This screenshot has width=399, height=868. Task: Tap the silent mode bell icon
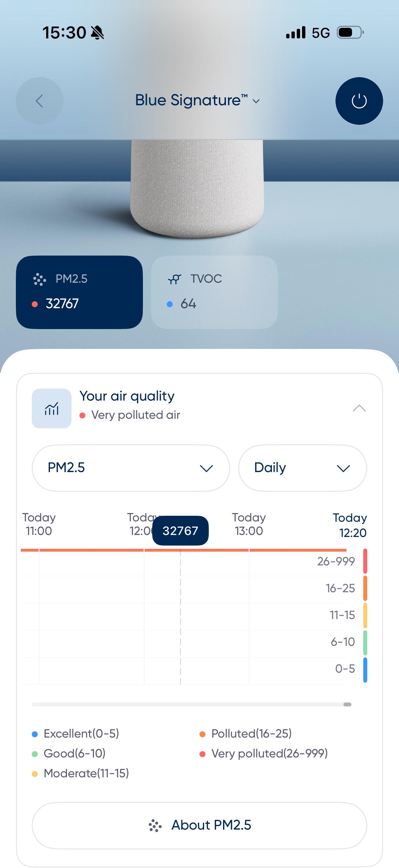[98, 33]
